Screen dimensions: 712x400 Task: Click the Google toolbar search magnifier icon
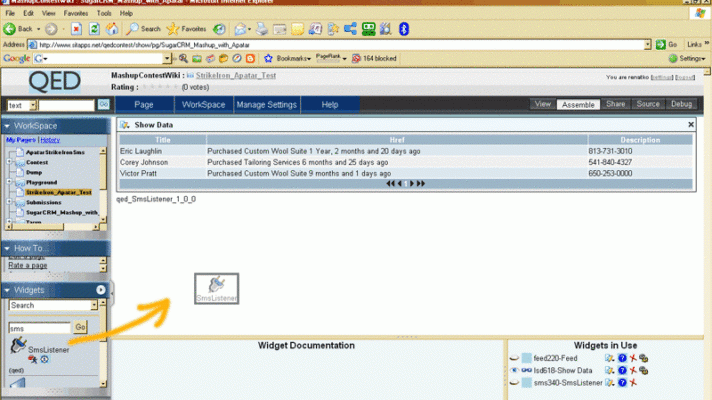tap(183, 58)
